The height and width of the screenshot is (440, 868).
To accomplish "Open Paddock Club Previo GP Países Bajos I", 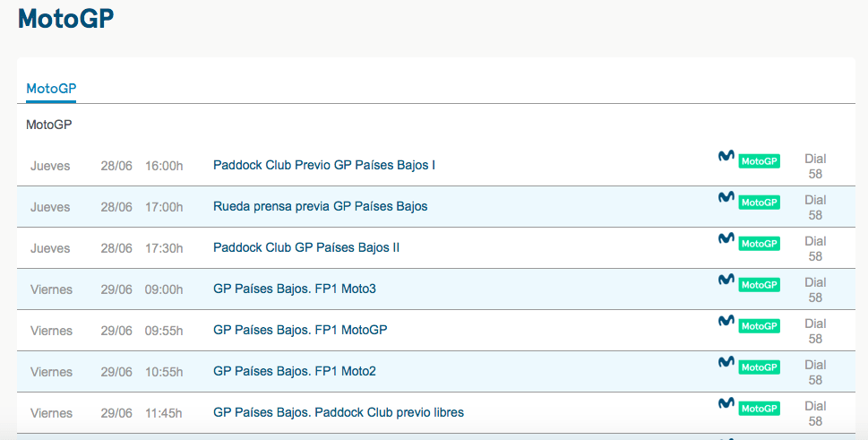I will [324, 165].
